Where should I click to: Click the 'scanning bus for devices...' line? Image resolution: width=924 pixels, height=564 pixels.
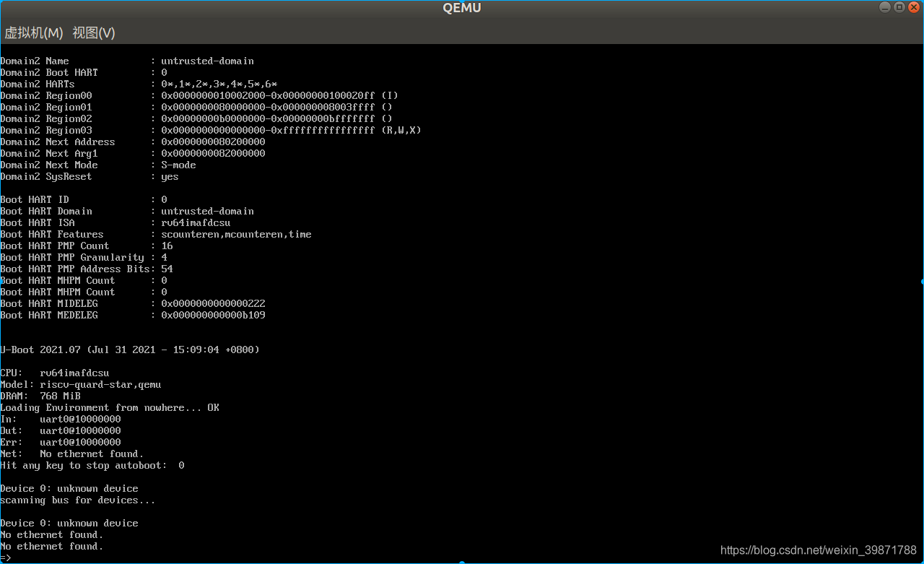tap(78, 500)
